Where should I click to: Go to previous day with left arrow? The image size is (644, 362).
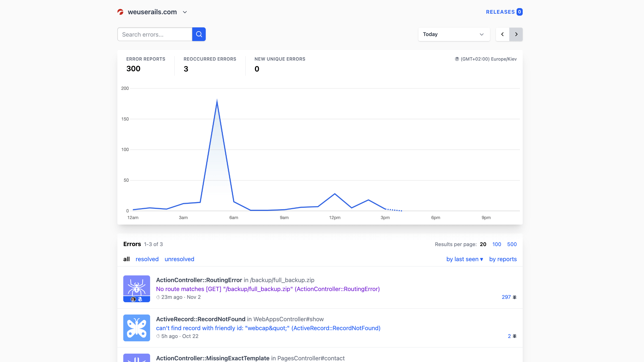pos(502,34)
